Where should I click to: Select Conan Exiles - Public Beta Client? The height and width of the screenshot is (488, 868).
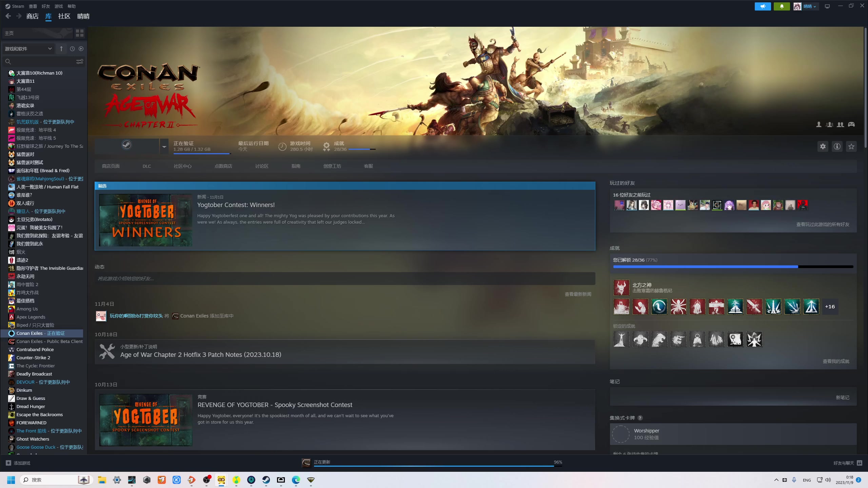click(x=50, y=341)
